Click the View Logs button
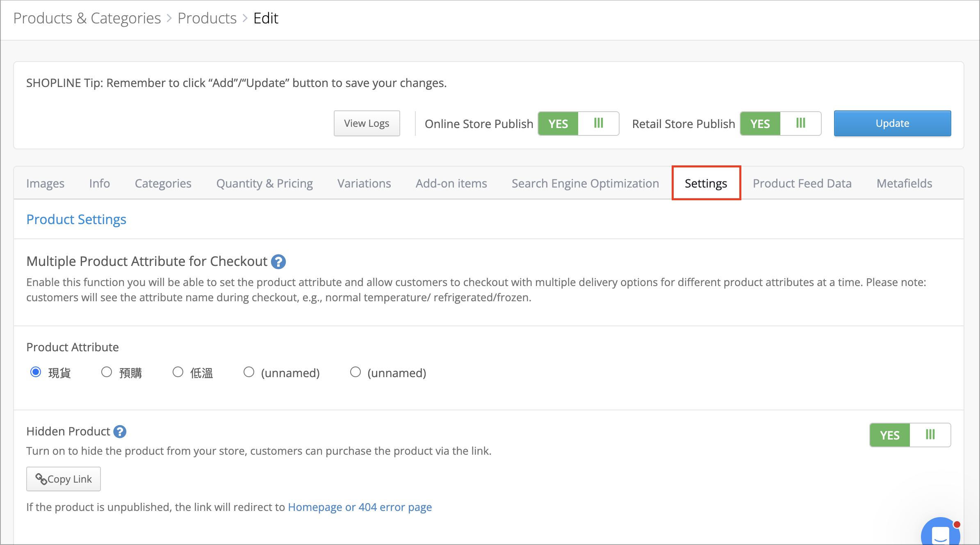 click(x=367, y=124)
